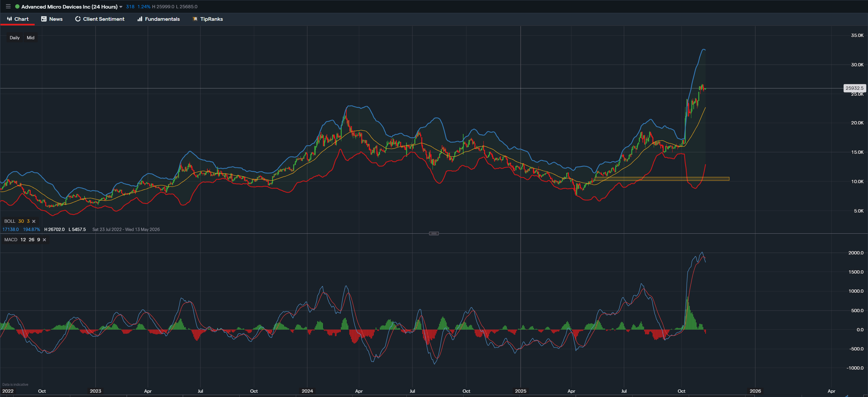This screenshot has height=397, width=868.
Task: Open TipRanks via the TR icon
Action: click(195, 19)
